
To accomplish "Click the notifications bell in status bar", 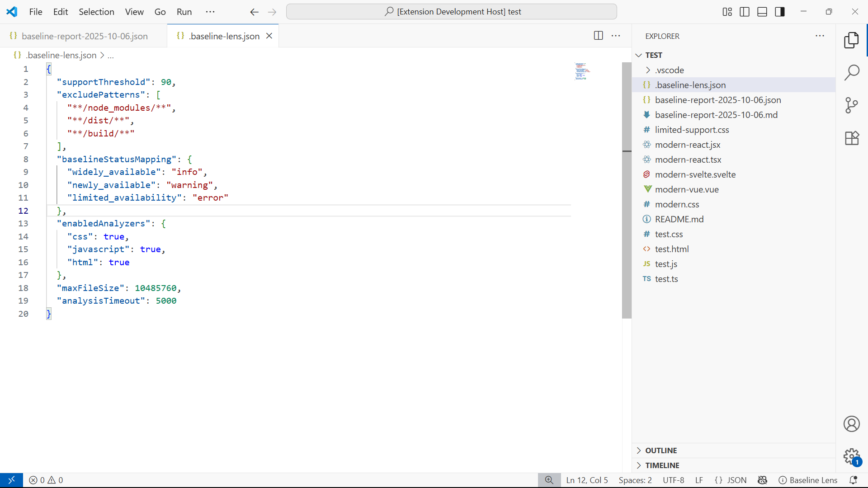I will [854, 480].
